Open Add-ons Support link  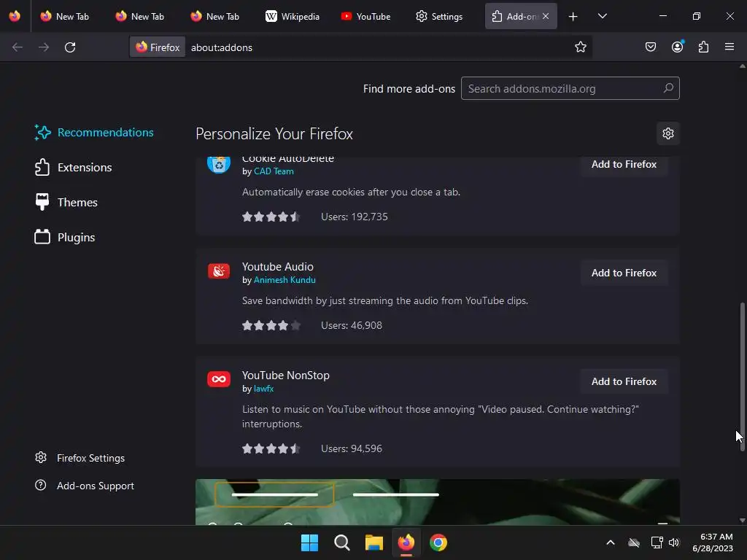pyautogui.click(x=85, y=486)
